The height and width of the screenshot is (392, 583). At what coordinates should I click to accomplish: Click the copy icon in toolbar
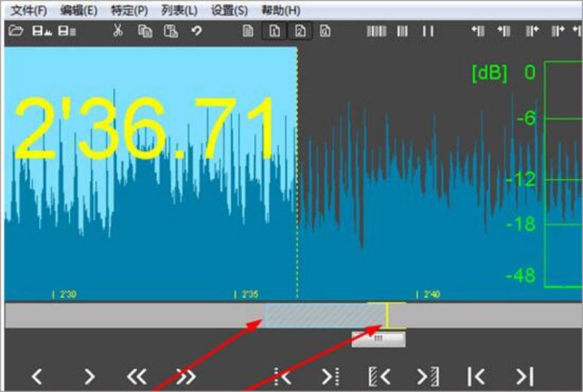(145, 31)
